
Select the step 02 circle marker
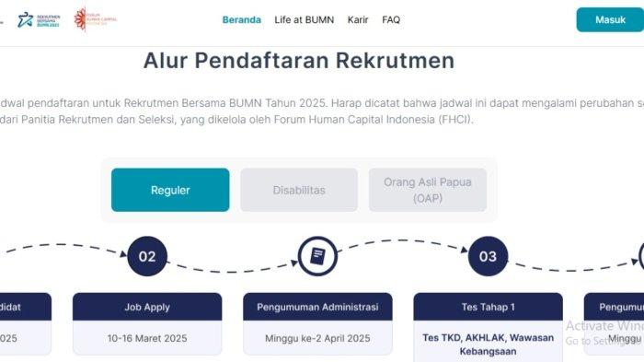[x=147, y=256]
